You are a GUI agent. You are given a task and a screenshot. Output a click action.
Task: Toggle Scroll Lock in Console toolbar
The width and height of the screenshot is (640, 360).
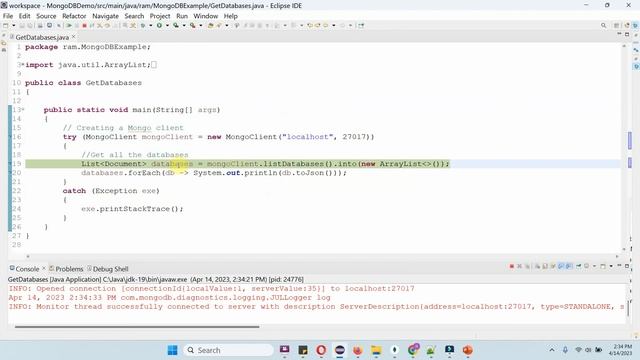pos(545,266)
